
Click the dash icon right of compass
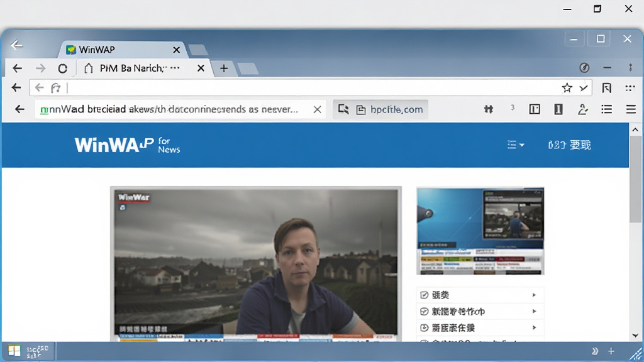click(607, 68)
